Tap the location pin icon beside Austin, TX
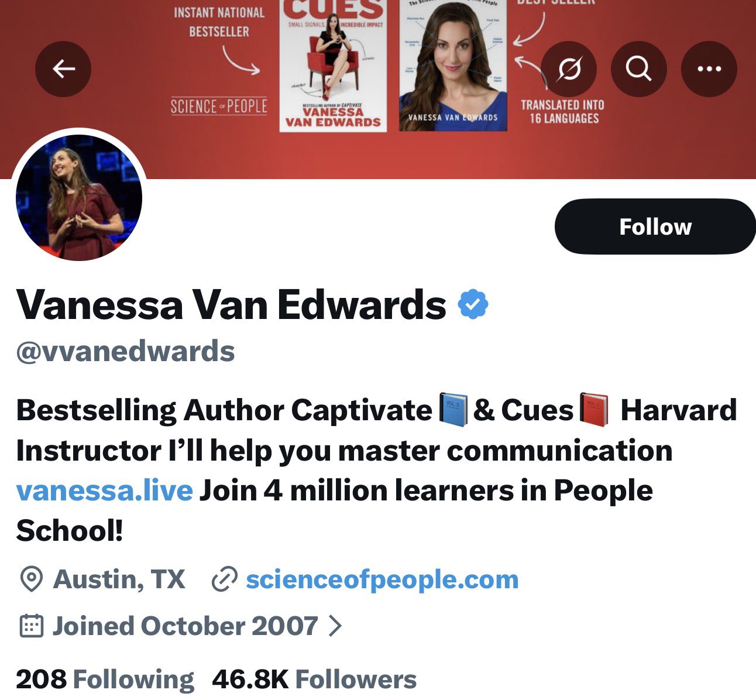 point(31,579)
